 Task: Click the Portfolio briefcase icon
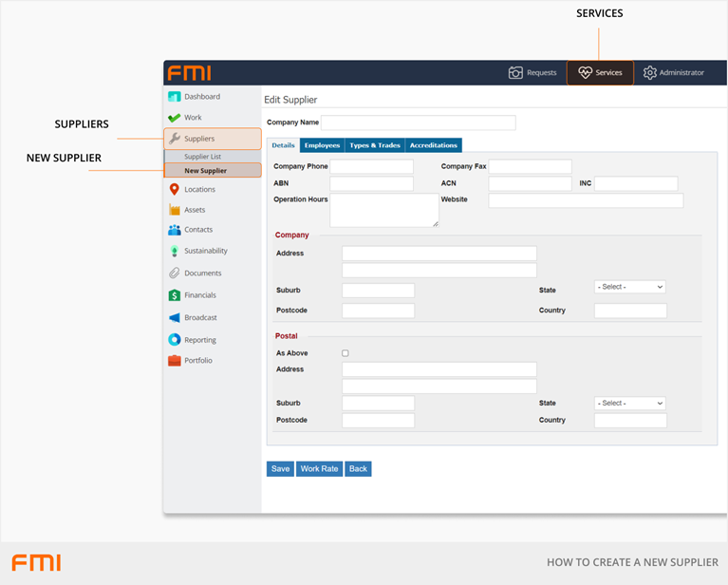point(175,361)
